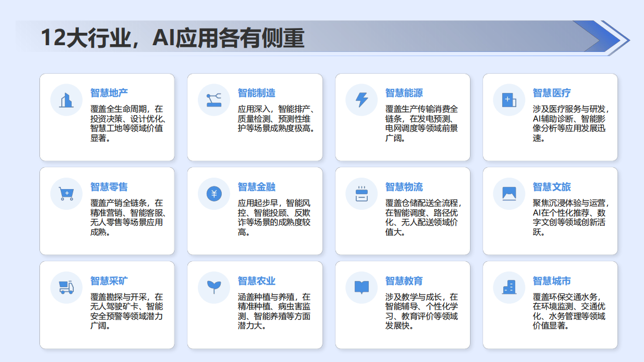Open the 智慧能源 heading link
This screenshot has width=644, height=362.
[x=403, y=92]
